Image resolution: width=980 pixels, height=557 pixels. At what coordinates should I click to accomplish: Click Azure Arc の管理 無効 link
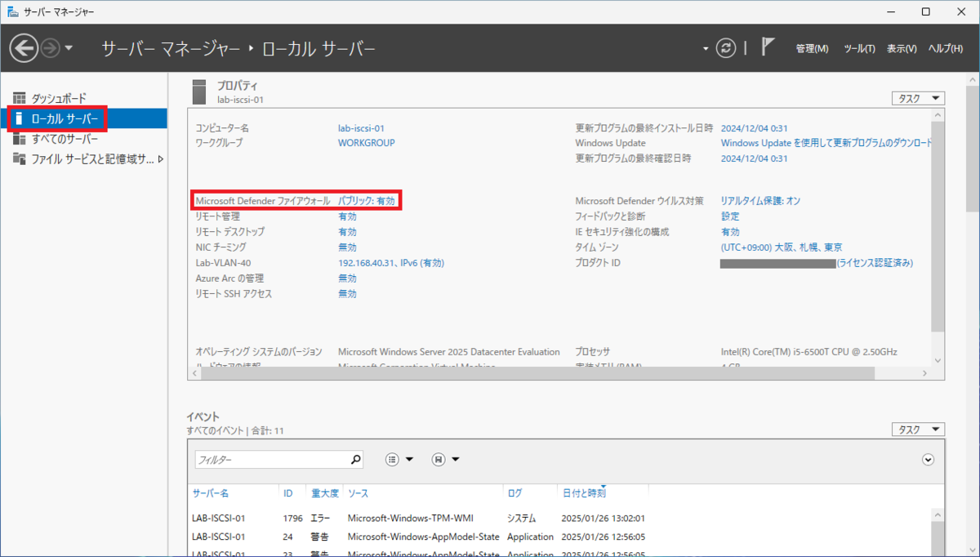[x=347, y=278]
